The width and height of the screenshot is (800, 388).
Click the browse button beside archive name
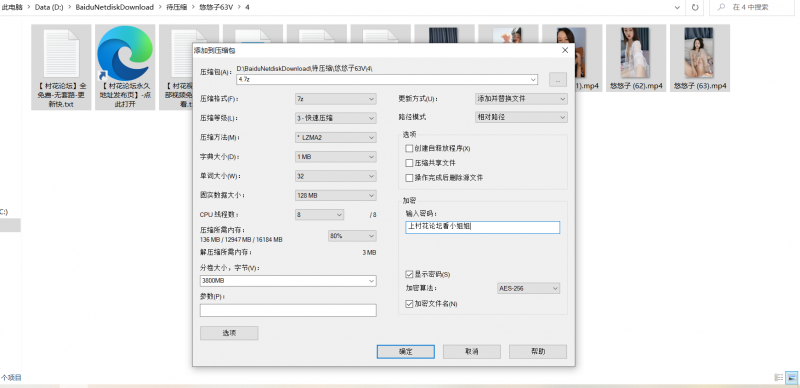point(558,80)
